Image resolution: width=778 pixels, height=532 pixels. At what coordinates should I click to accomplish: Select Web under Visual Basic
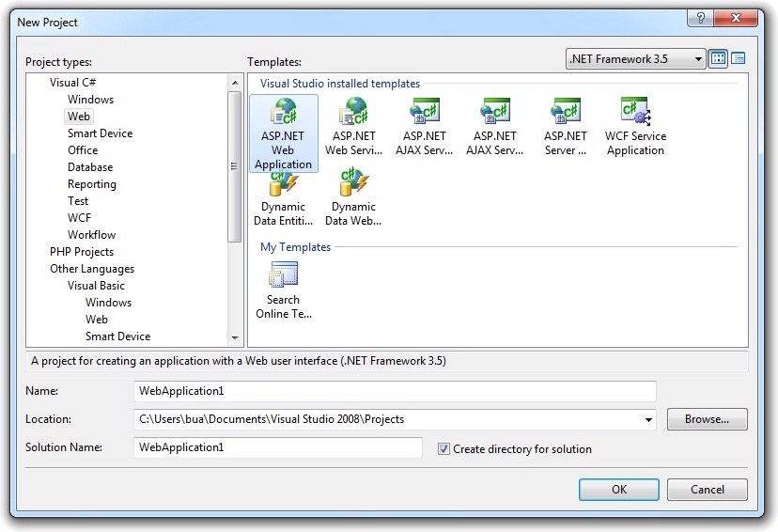point(97,319)
